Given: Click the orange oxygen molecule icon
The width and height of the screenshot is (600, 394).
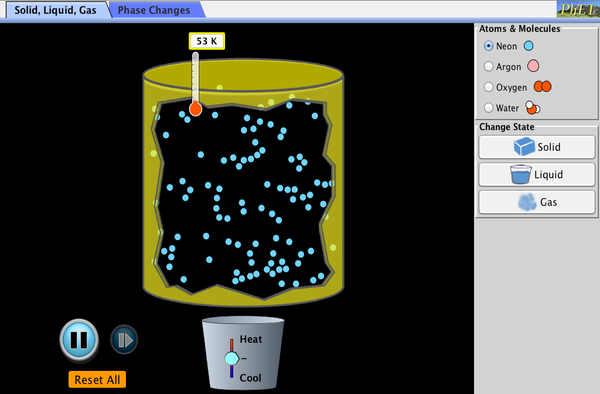Looking at the screenshot, I should click(x=543, y=86).
